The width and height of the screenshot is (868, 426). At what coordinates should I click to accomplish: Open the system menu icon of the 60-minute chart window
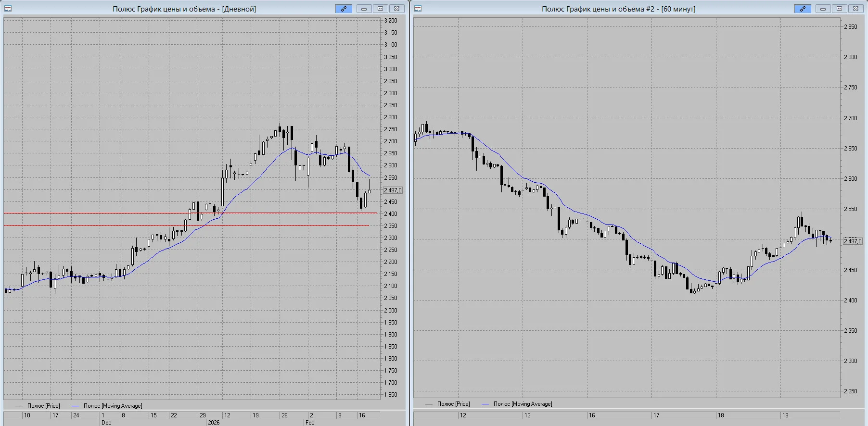coord(418,9)
